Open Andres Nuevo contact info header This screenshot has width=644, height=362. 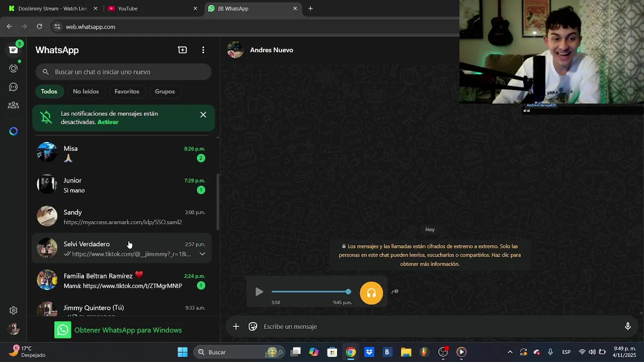[x=272, y=50]
